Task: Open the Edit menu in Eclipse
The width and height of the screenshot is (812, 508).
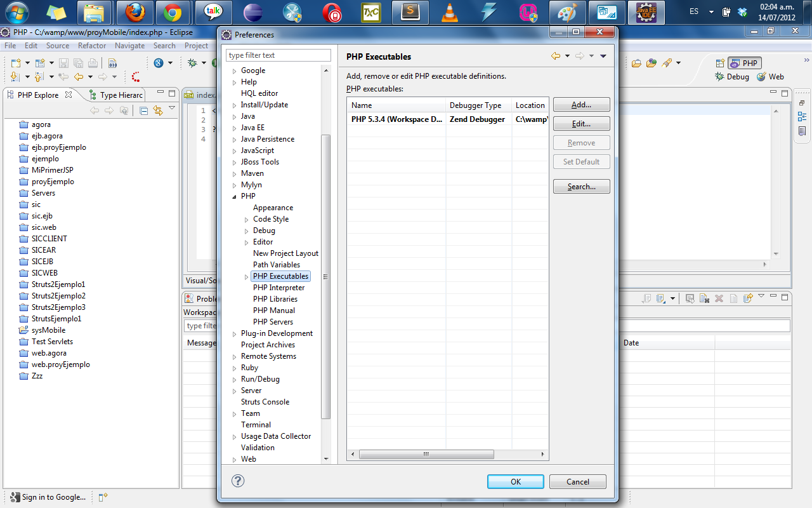Action: pyautogui.click(x=31, y=46)
